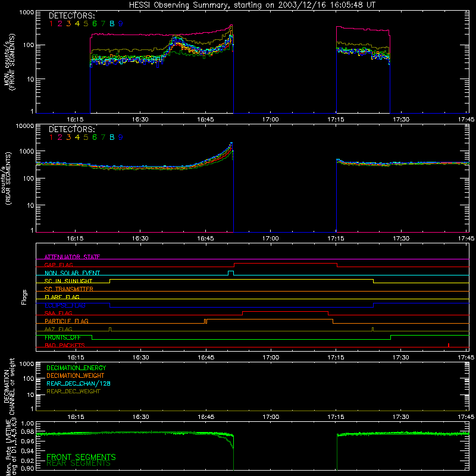Click DETECTORS: heading in rear segments plot
The height and width of the screenshot is (476, 476).
click(x=71, y=129)
